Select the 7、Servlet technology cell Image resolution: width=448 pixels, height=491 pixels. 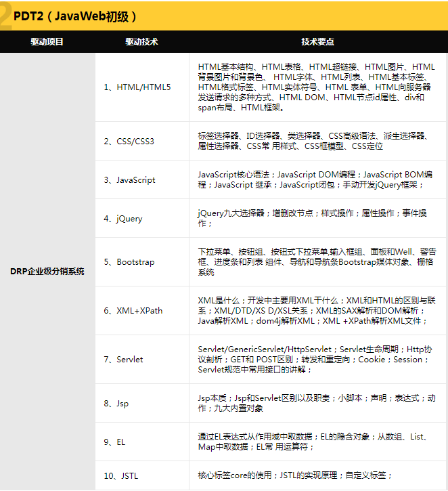(x=124, y=360)
